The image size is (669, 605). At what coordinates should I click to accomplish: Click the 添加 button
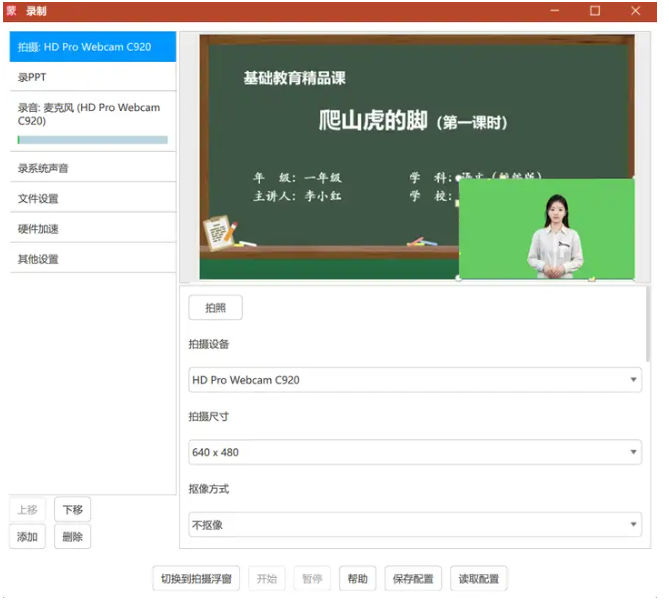(x=27, y=536)
